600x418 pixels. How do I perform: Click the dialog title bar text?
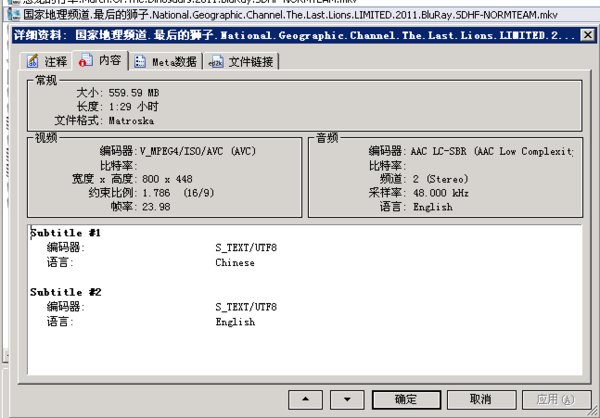294,35
